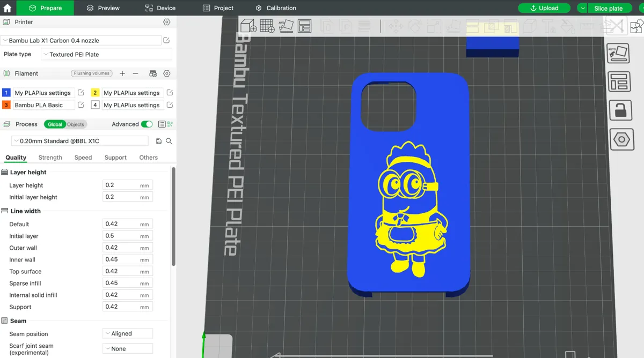Open the 0.20mm Standard process preset dropdown
Viewport: 644px width, 358px height.
(79, 141)
